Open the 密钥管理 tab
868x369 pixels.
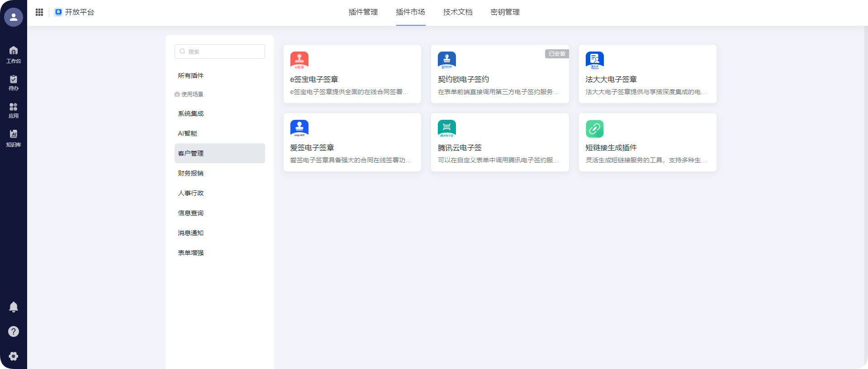(x=505, y=12)
